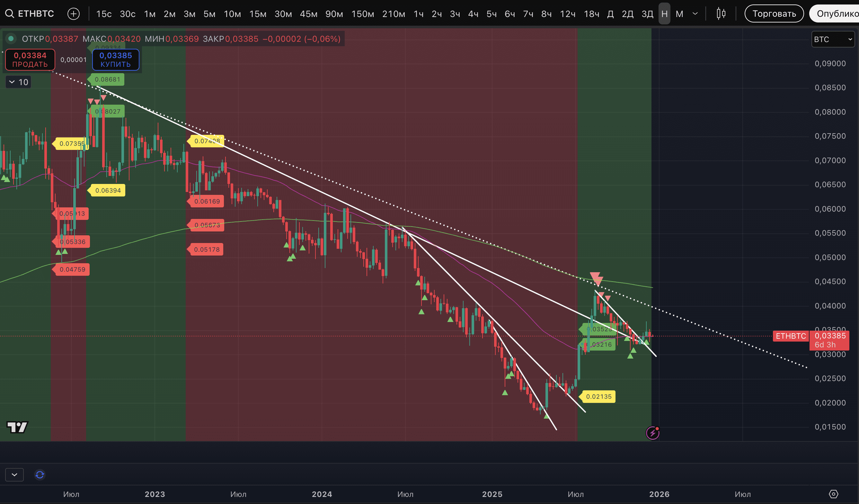859x504 pixels.
Task: Click the green market status dot
Action: (11, 39)
